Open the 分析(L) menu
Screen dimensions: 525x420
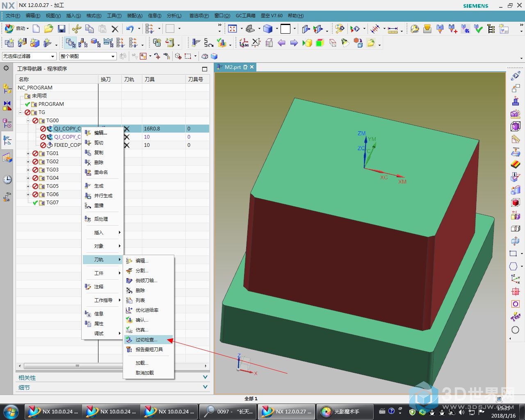[174, 16]
